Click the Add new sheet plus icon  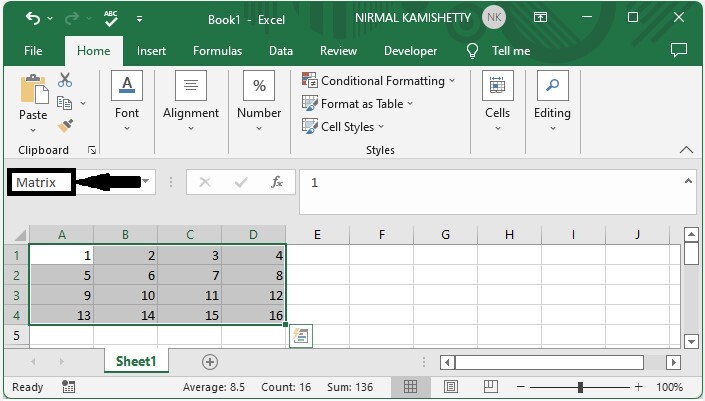pos(210,362)
